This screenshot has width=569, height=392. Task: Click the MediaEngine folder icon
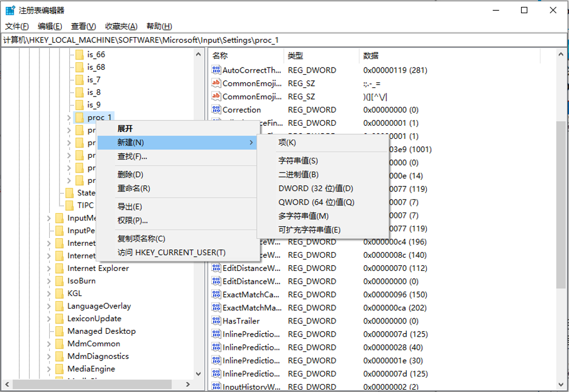pyautogui.click(x=59, y=369)
